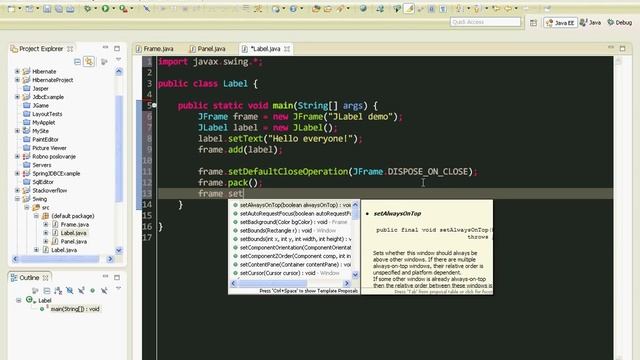640x360 pixels.
Task: Select setContentPane(Container contentPane) proposal
Action: tap(291, 264)
